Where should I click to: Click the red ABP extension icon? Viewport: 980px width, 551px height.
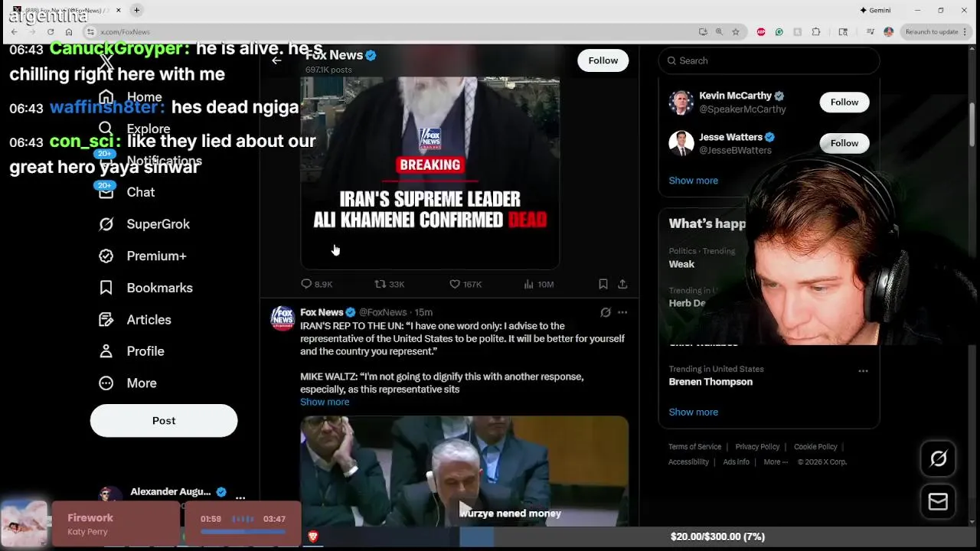[761, 31]
